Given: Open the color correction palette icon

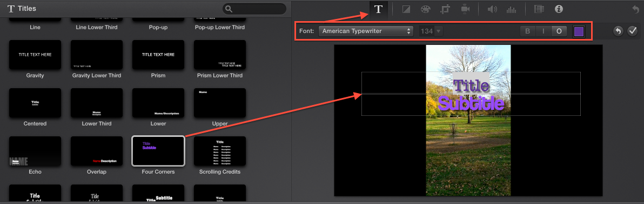Looking at the screenshot, I should [426, 9].
